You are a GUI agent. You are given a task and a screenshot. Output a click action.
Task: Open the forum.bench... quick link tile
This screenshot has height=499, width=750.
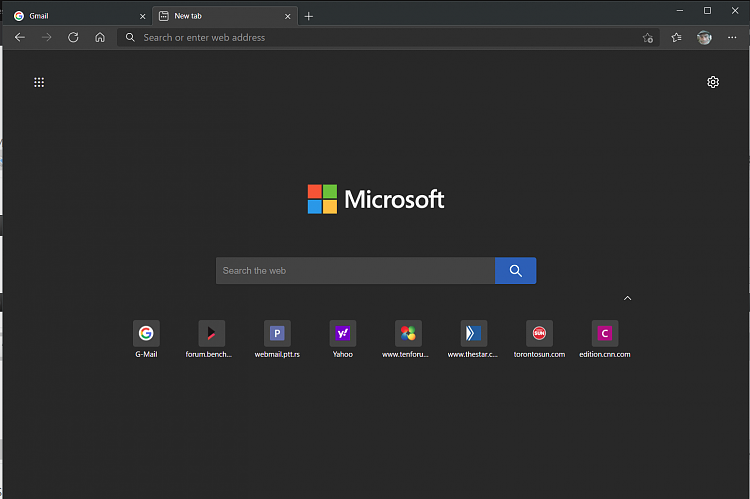[x=209, y=340]
